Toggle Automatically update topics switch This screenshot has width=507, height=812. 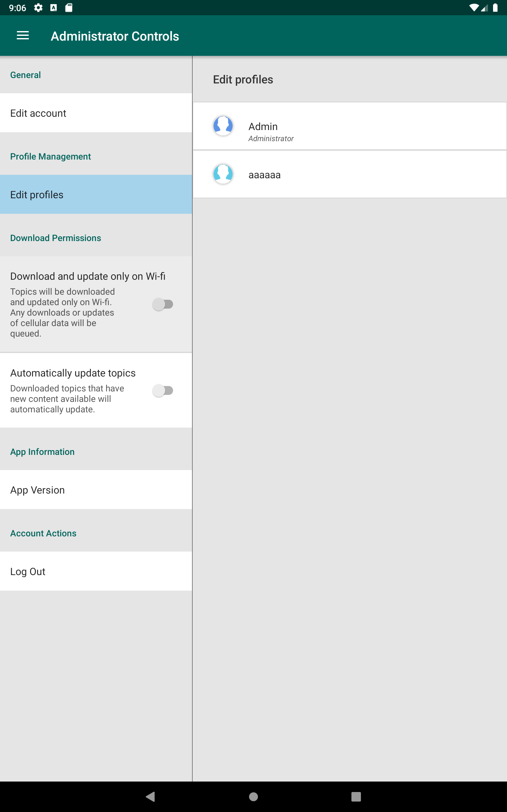(163, 390)
